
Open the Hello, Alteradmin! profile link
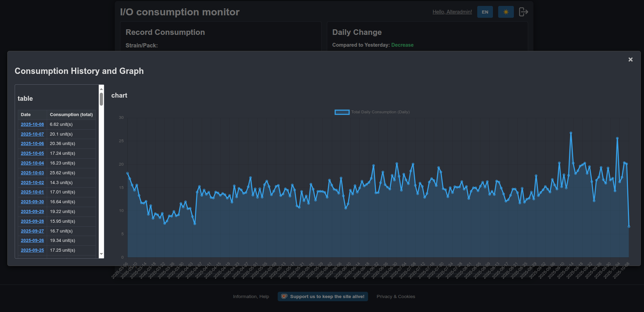452,12
